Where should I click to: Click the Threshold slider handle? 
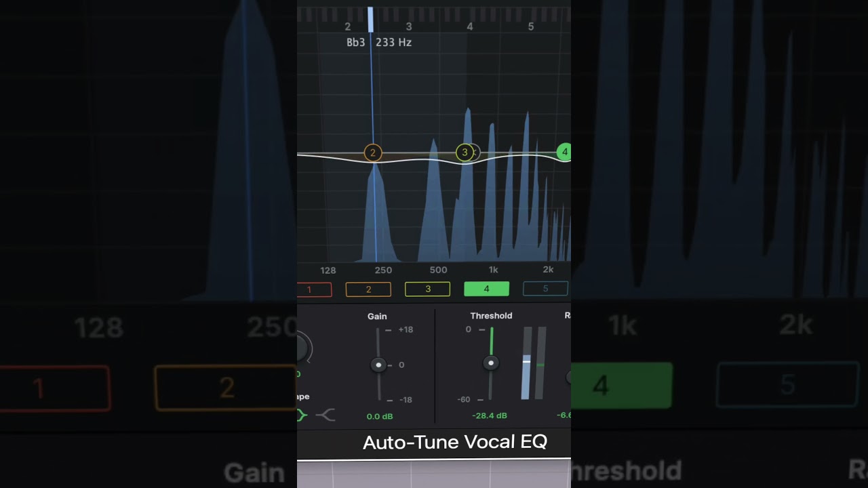point(491,363)
